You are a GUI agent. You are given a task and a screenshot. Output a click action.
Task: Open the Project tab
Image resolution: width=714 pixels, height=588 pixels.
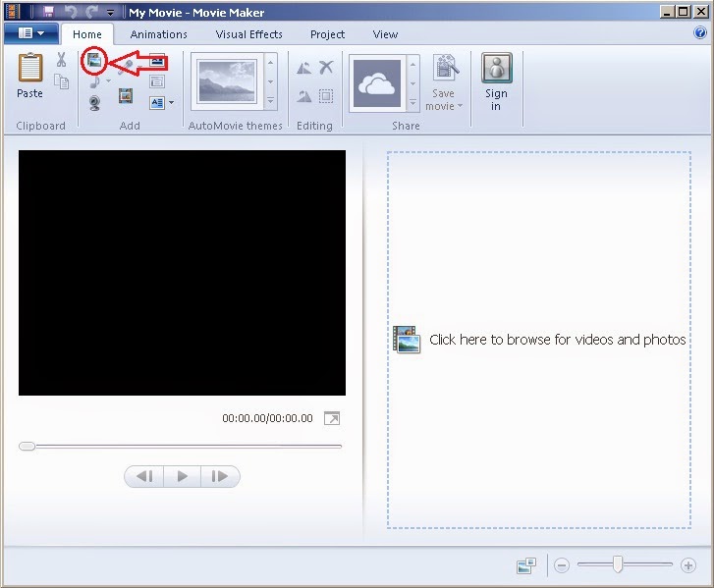pos(327,34)
